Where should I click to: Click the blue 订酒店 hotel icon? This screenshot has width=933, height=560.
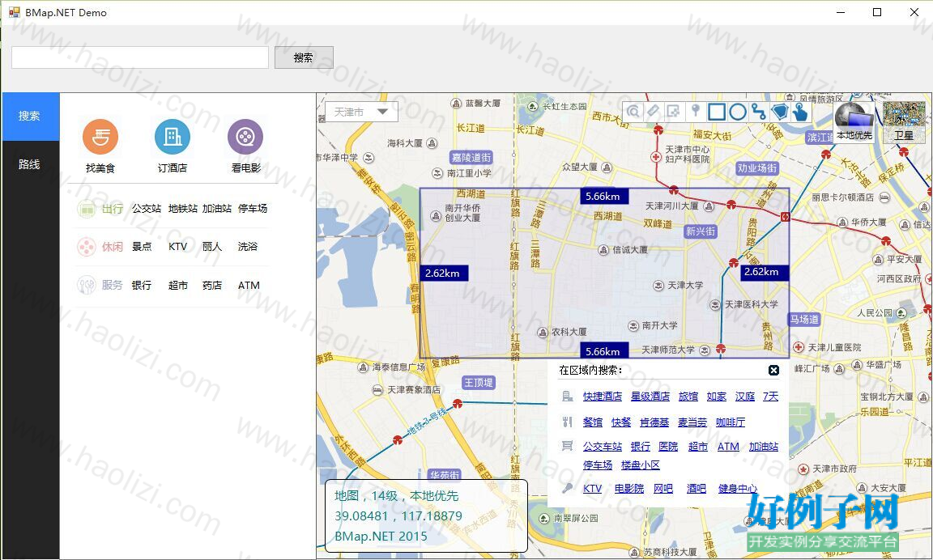(x=173, y=137)
